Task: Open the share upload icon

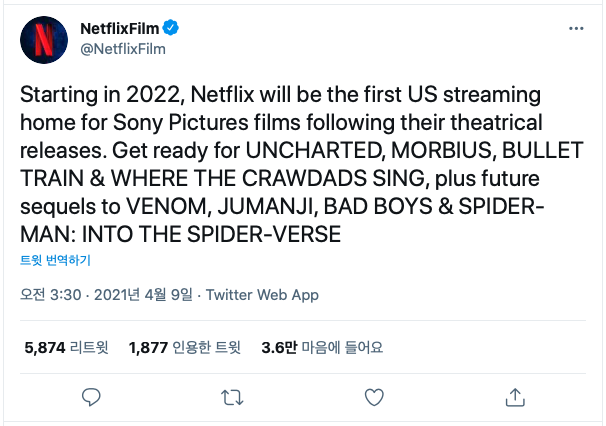Action: 515,397
